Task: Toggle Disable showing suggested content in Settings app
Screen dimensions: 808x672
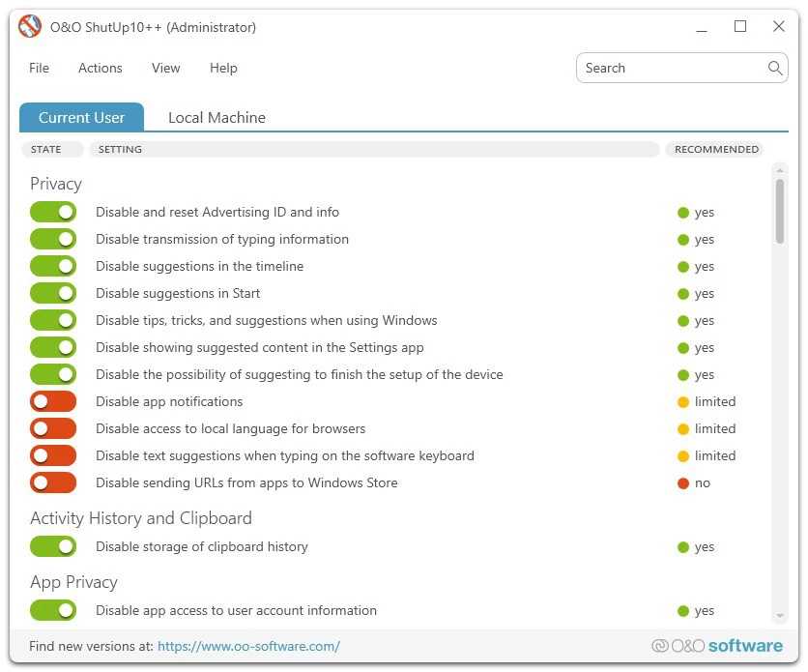Action: coord(53,347)
